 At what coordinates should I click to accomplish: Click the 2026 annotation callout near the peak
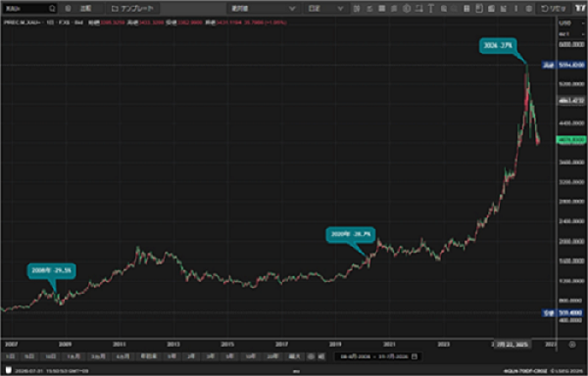click(x=498, y=45)
